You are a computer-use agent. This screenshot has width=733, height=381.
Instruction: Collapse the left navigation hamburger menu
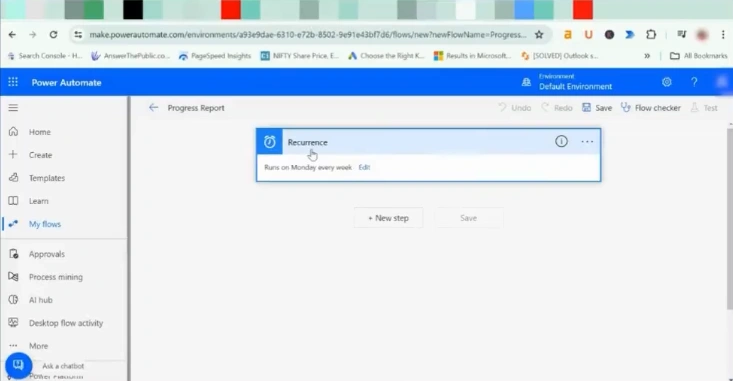13,108
